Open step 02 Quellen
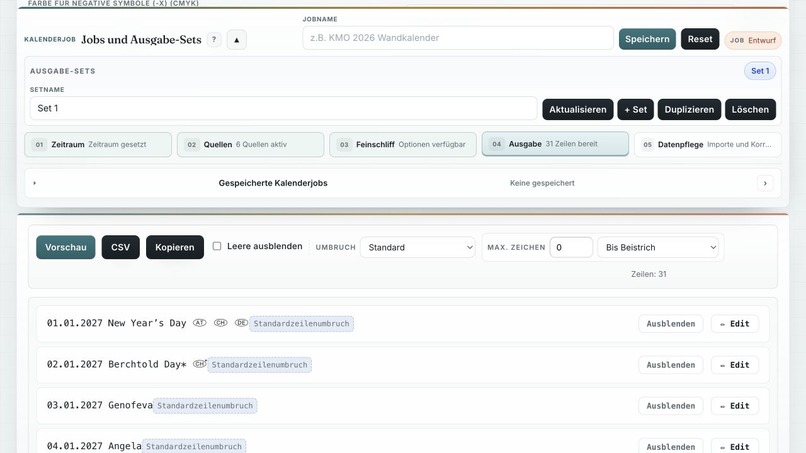806x453 pixels. 250,144
